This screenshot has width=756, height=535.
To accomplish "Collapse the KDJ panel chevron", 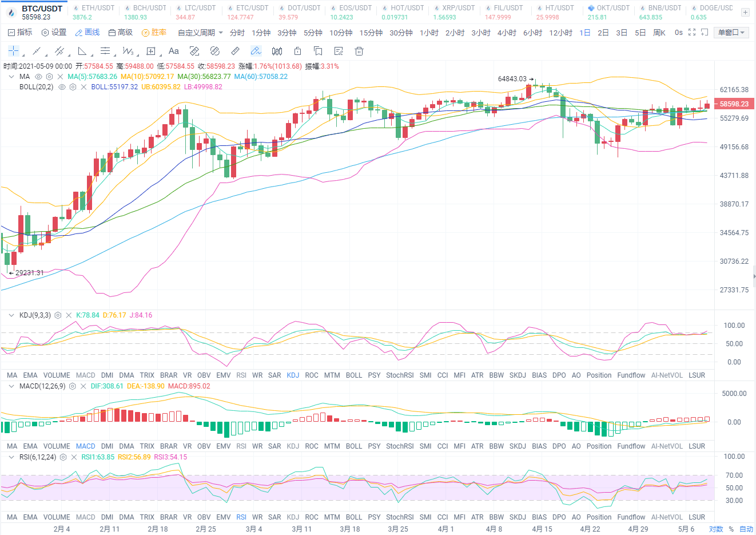I will [x=11, y=315].
